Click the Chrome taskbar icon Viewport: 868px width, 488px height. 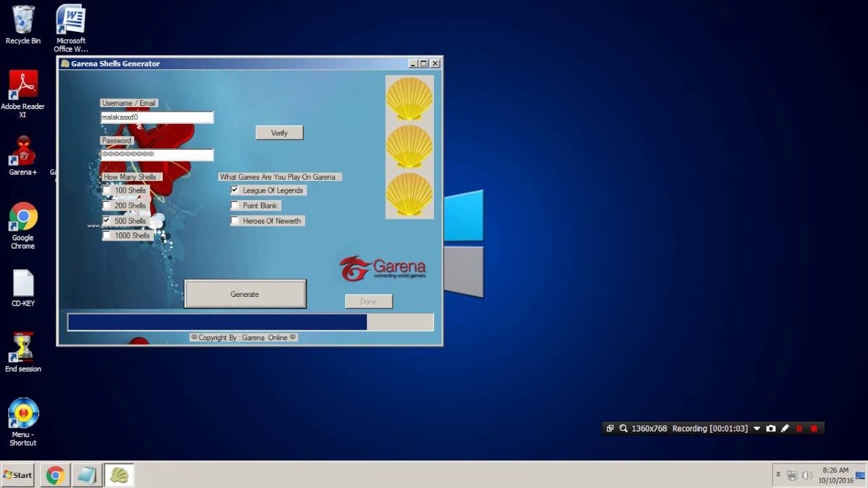coord(56,475)
